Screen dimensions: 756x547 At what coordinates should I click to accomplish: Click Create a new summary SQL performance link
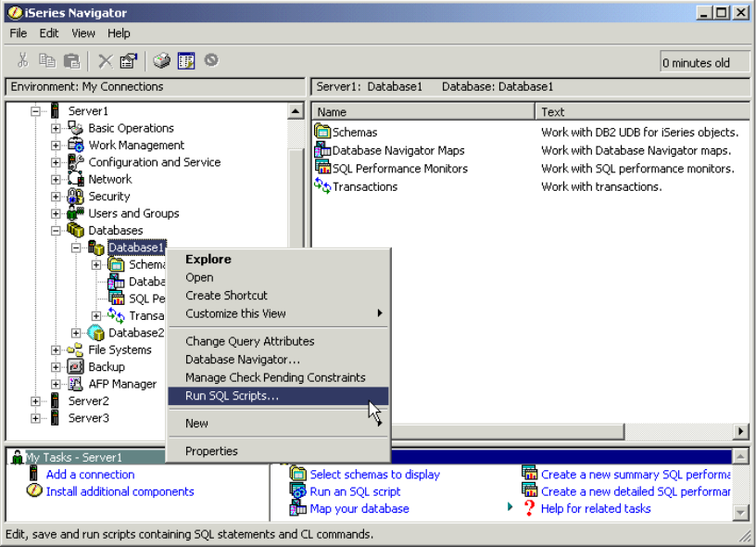click(x=636, y=474)
